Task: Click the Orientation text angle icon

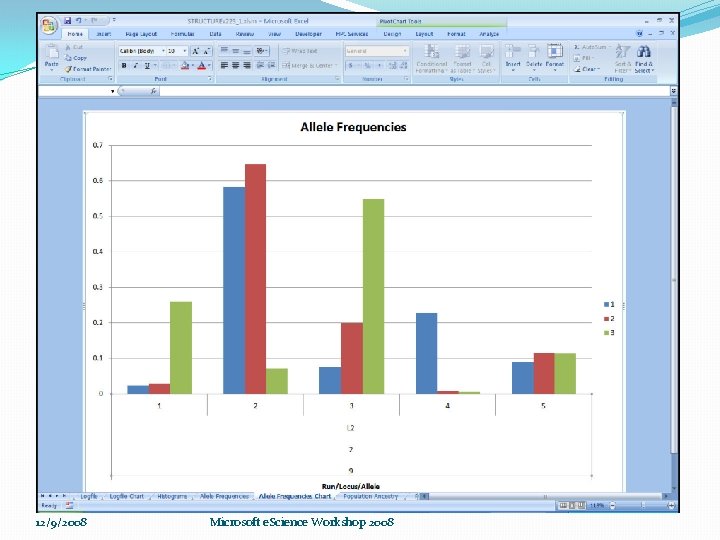Action: pos(261,51)
